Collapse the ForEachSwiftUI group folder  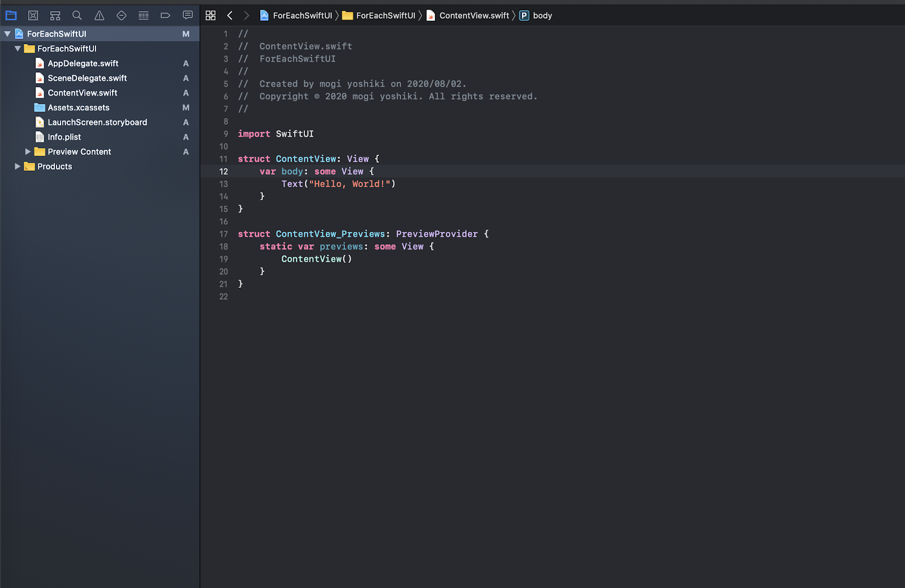pyautogui.click(x=18, y=49)
